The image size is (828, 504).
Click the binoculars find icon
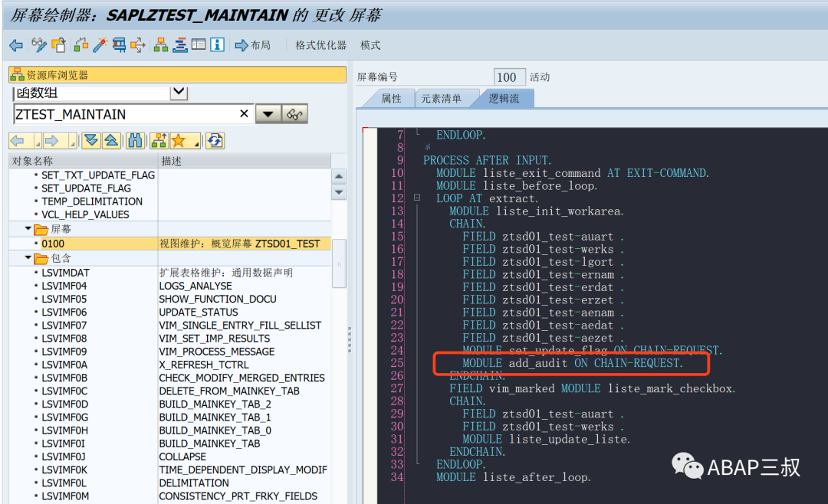(x=135, y=141)
